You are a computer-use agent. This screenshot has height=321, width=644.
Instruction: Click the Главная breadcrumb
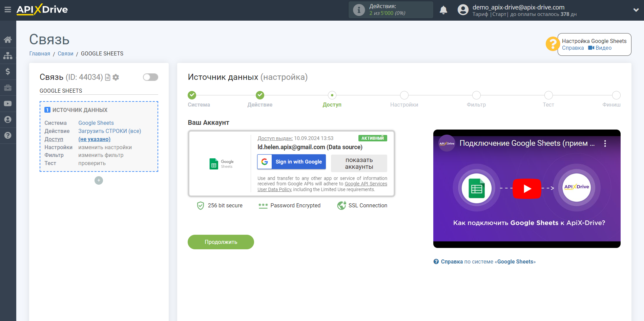click(40, 54)
